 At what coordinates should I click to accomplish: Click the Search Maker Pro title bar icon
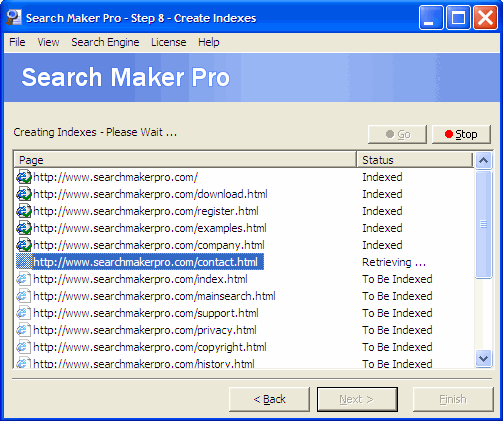(14, 18)
